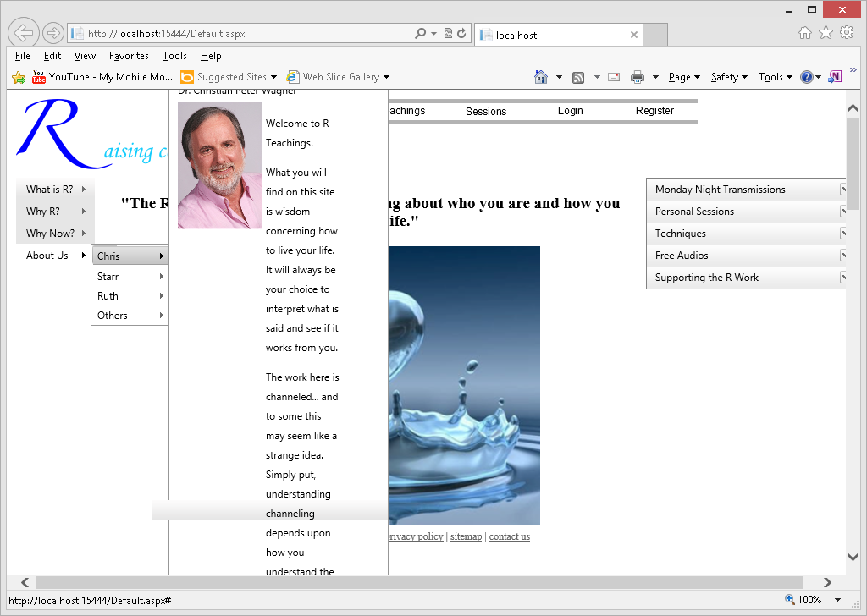Expand Techniques panel
Screen dimensions: 867x616
point(746,234)
